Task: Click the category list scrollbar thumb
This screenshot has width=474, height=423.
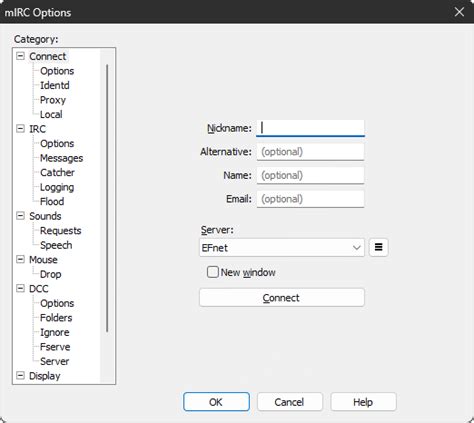Action: [x=107, y=198]
